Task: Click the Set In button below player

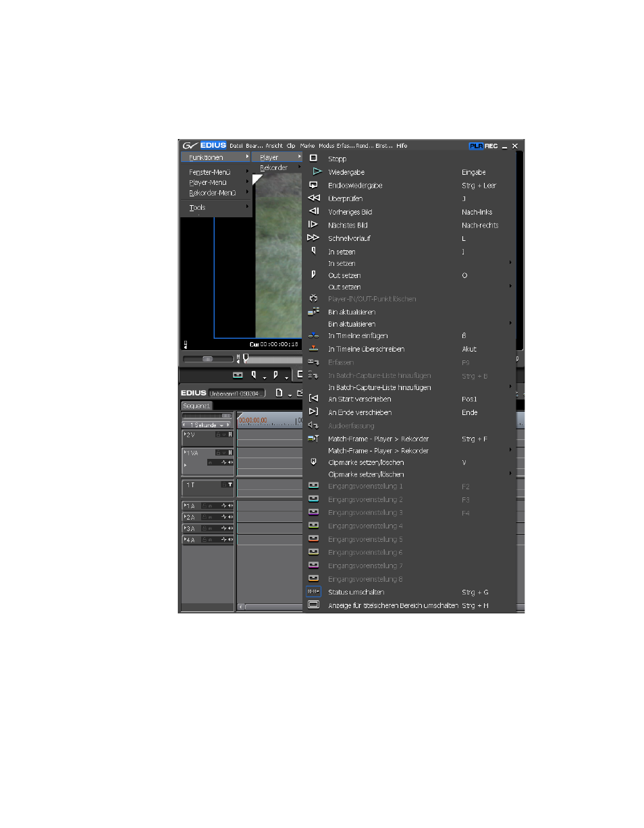Action: pyautogui.click(x=254, y=375)
